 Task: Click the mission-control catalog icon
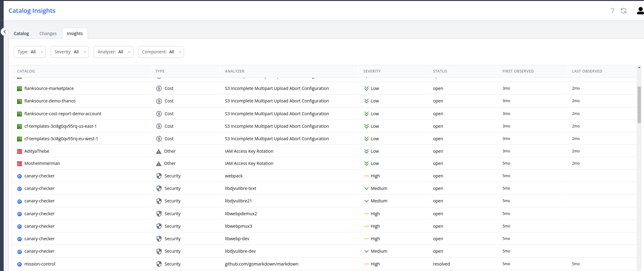pyautogui.click(x=20, y=264)
